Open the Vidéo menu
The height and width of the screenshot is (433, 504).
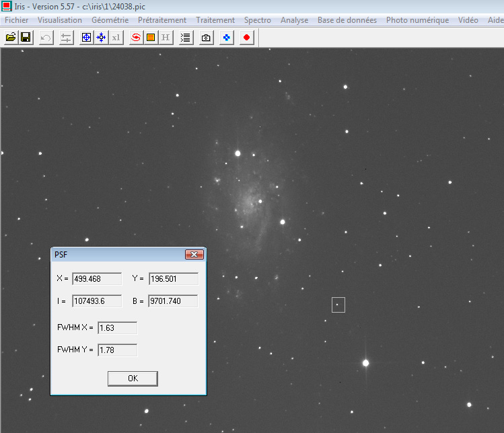click(x=468, y=20)
